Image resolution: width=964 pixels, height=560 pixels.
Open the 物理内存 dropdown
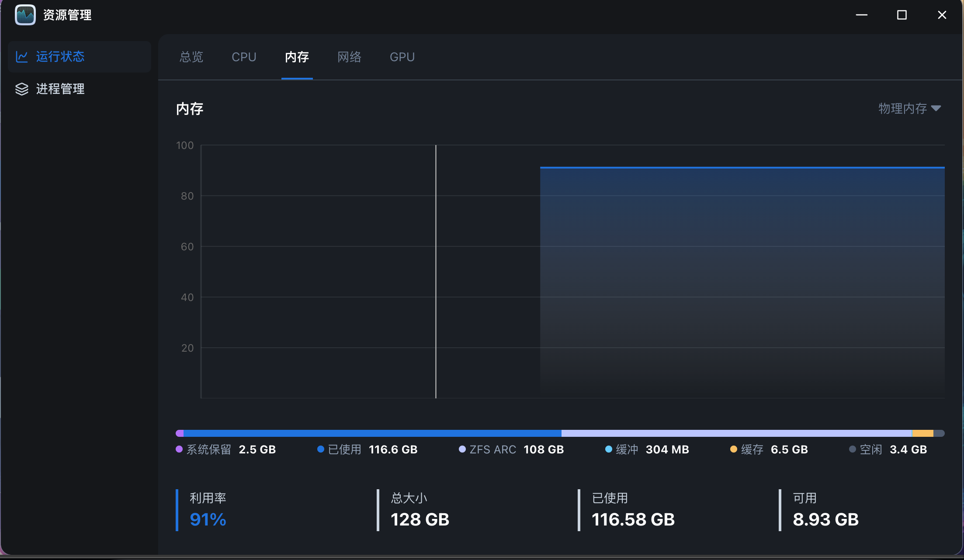[x=903, y=108]
